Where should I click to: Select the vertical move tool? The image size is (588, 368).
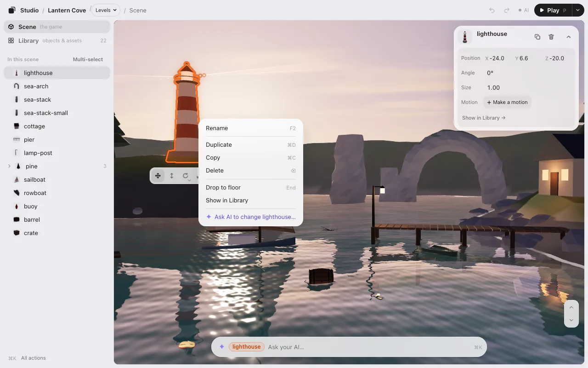[171, 176]
